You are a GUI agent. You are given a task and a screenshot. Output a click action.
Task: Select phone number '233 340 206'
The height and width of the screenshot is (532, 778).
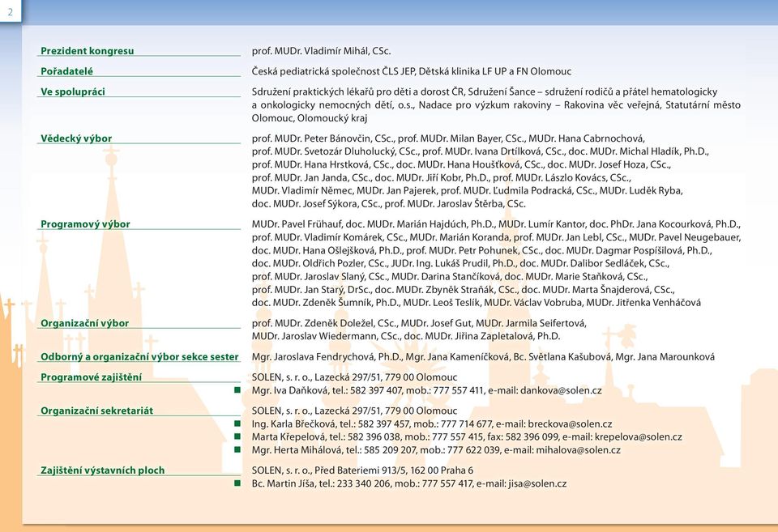pyautogui.click(x=363, y=484)
